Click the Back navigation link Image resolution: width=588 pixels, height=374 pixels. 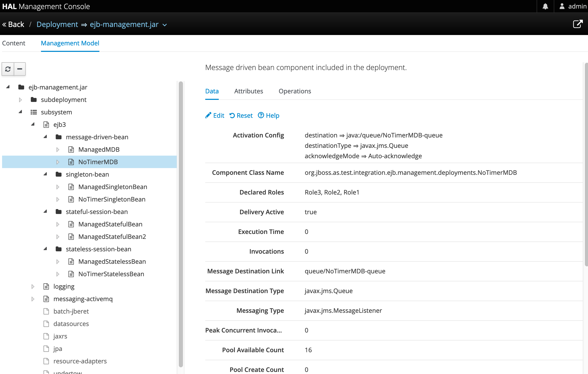click(13, 24)
